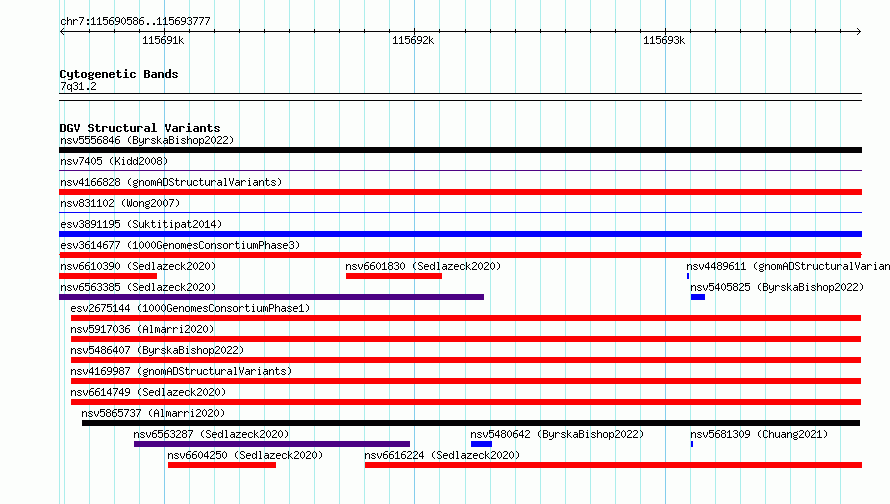The image size is (890, 504).
Task: Select the red esv3614677 variant bar
Action: pos(460,255)
